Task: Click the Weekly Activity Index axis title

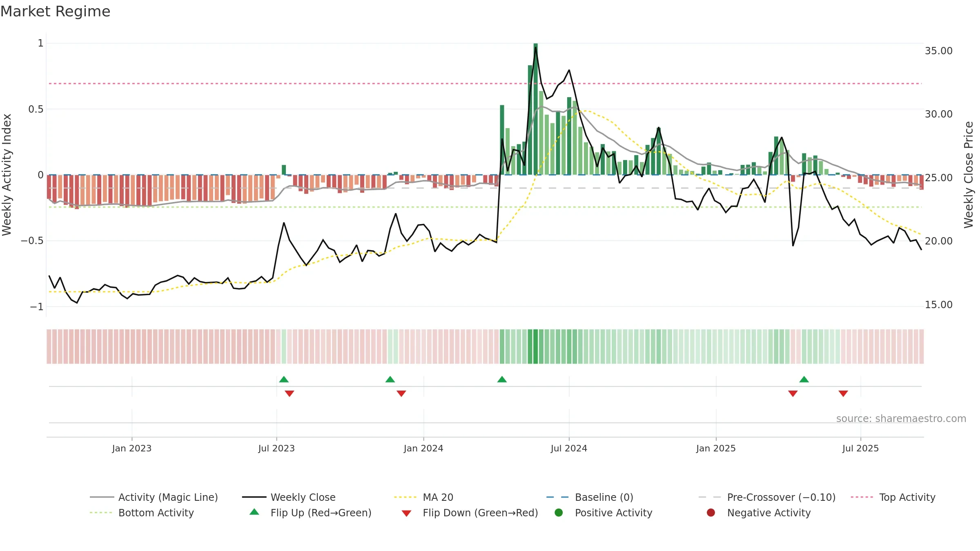Action: 7,175
